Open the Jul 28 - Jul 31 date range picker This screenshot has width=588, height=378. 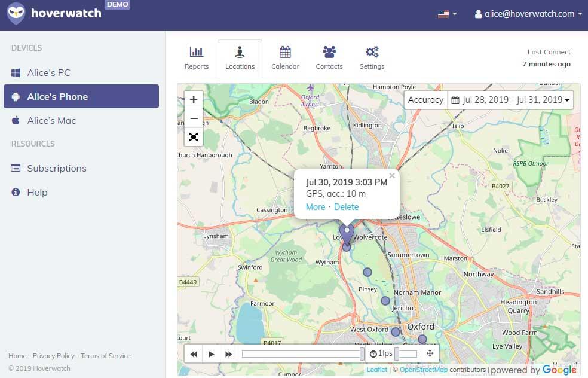[510, 100]
